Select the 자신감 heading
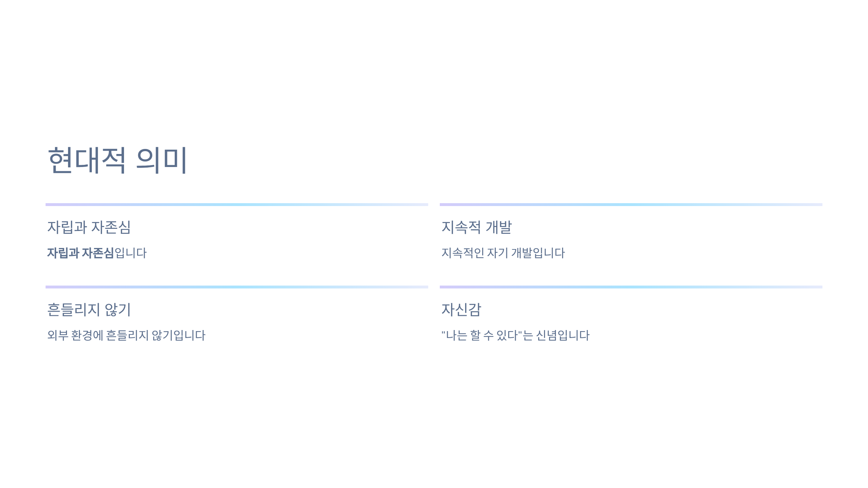The width and height of the screenshot is (868, 488). (461, 310)
